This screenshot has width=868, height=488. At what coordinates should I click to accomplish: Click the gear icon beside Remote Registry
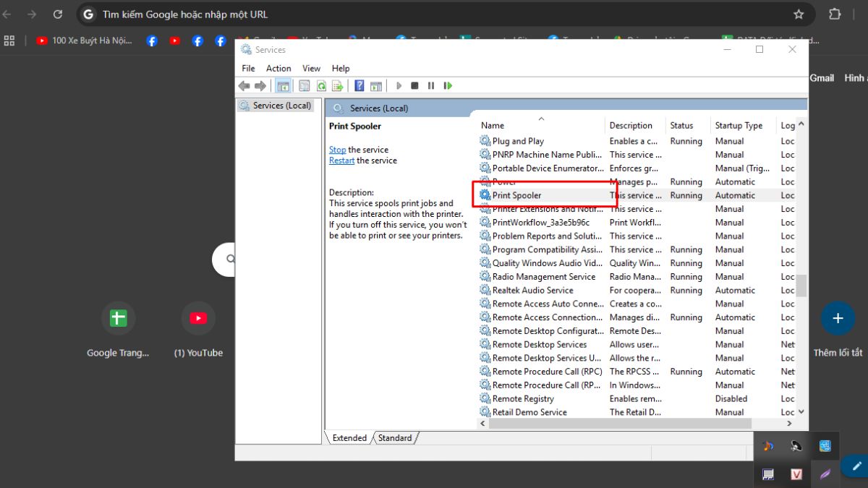[485, 398]
